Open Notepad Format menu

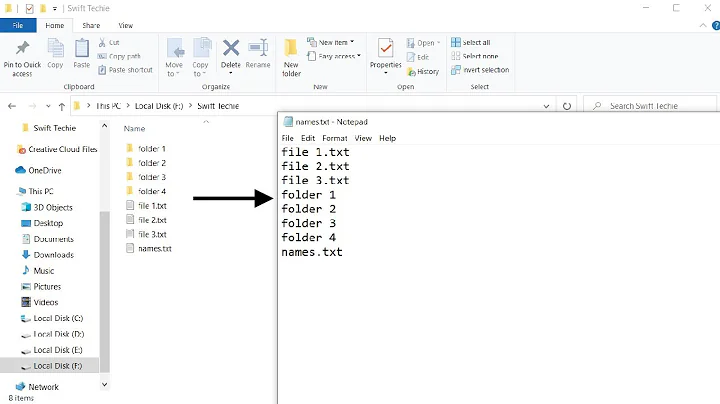coord(335,138)
